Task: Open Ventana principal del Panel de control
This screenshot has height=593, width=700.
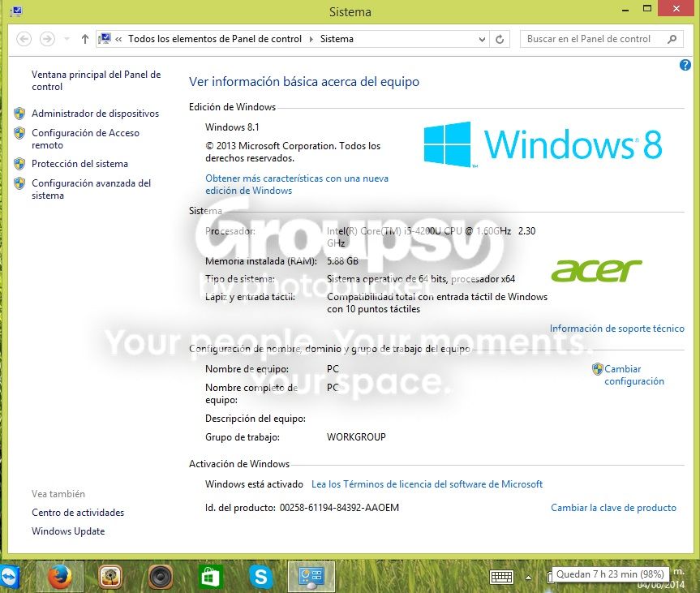Action: click(x=96, y=81)
